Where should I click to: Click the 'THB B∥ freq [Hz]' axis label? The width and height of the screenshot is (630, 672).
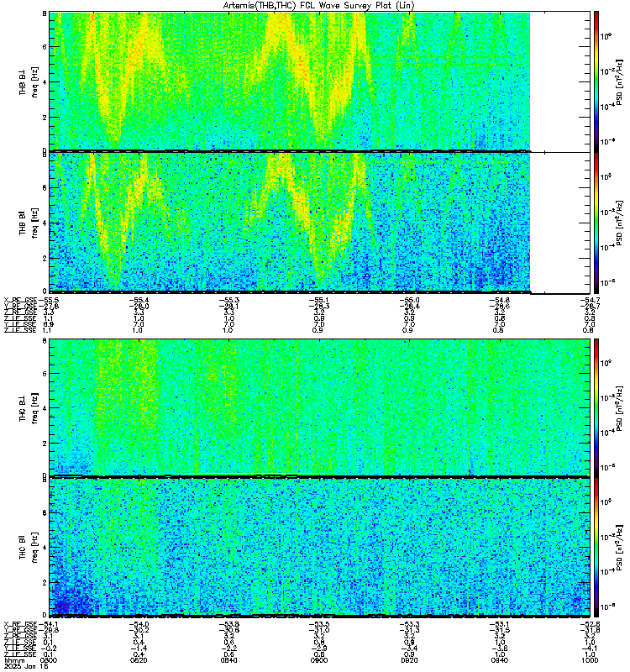(29, 223)
